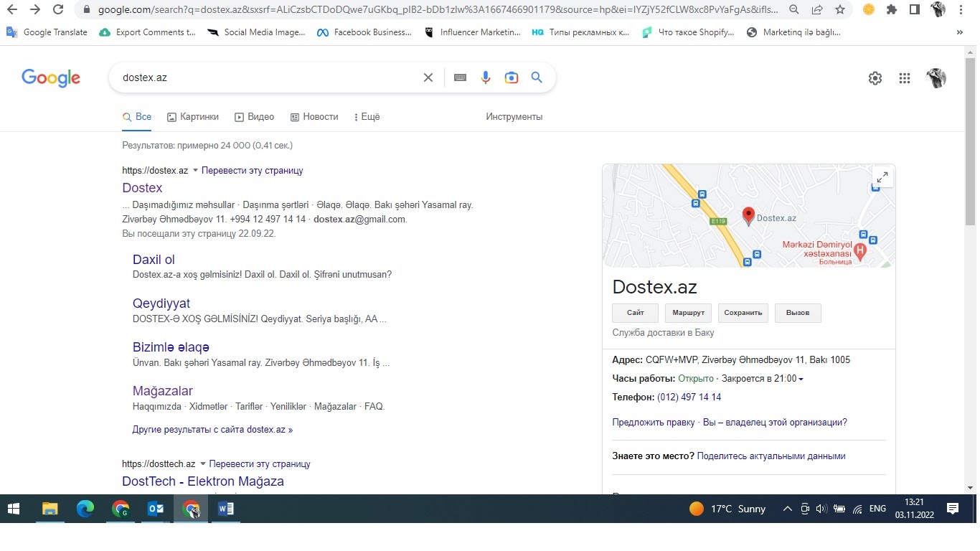Open Outlook from the taskbar
This screenshot has width=980, height=551.
pos(156,509)
